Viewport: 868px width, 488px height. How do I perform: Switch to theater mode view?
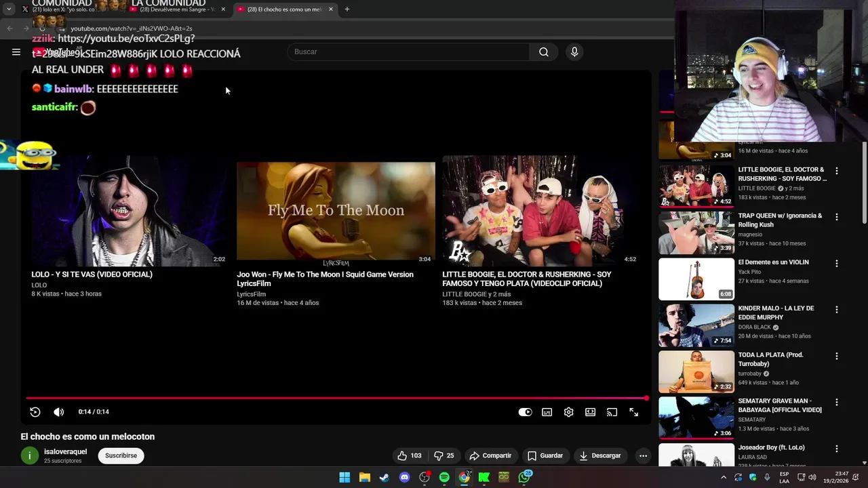591,412
